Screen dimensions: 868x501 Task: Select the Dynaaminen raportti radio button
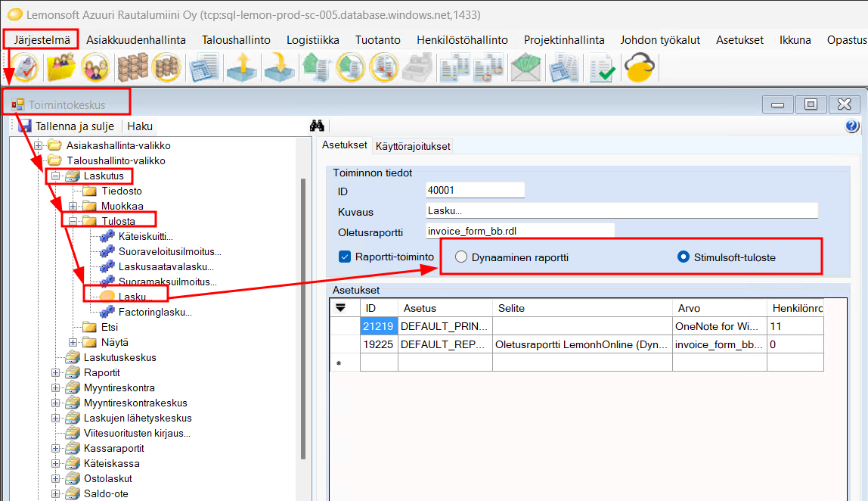(461, 257)
